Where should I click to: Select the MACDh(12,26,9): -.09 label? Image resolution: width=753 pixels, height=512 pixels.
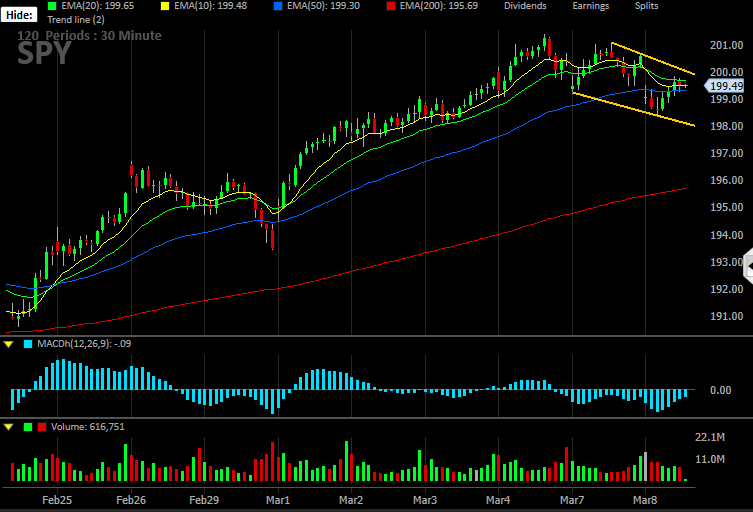click(84, 344)
